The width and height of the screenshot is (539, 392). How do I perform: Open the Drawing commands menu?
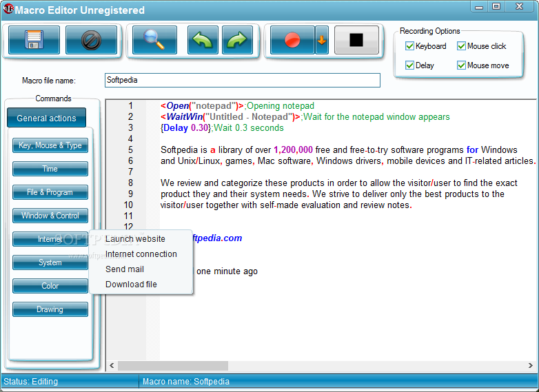[x=50, y=309]
